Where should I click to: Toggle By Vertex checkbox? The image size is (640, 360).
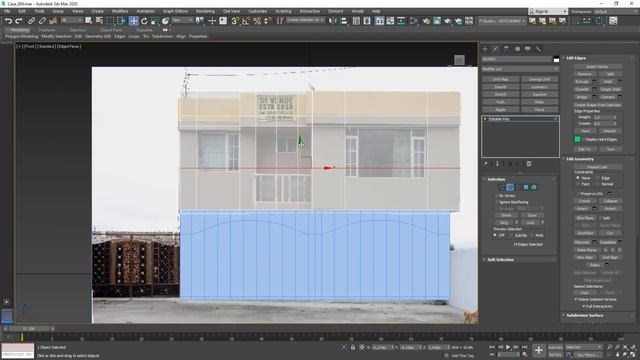click(x=506, y=196)
